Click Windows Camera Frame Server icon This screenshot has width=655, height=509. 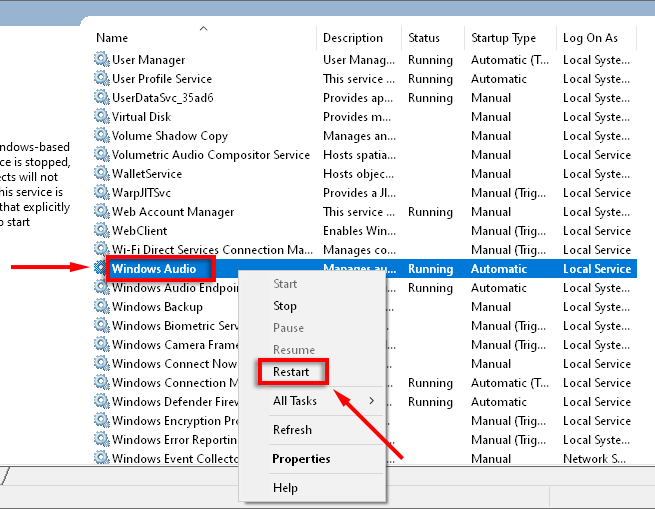(102, 344)
